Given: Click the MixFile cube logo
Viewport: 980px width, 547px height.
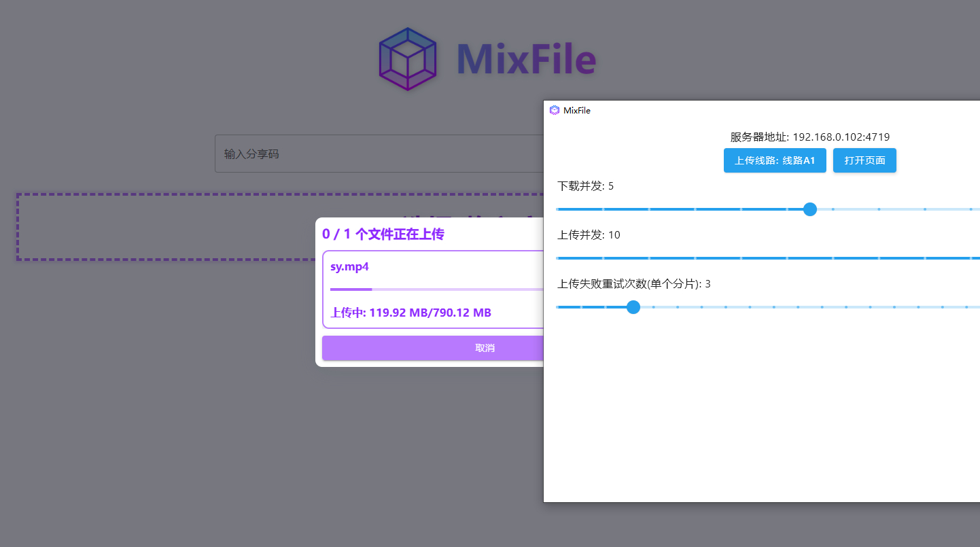Looking at the screenshot, I should [x=408, y=58].
